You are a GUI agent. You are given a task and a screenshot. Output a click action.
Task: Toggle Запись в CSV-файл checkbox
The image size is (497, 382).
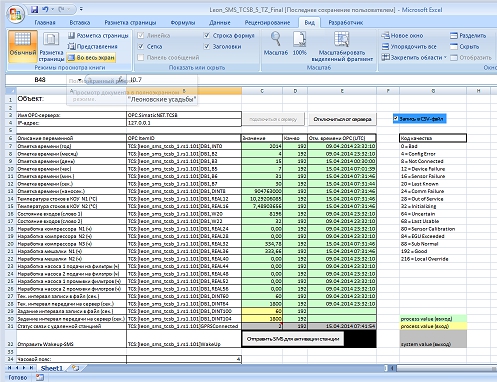click(396, 119)
